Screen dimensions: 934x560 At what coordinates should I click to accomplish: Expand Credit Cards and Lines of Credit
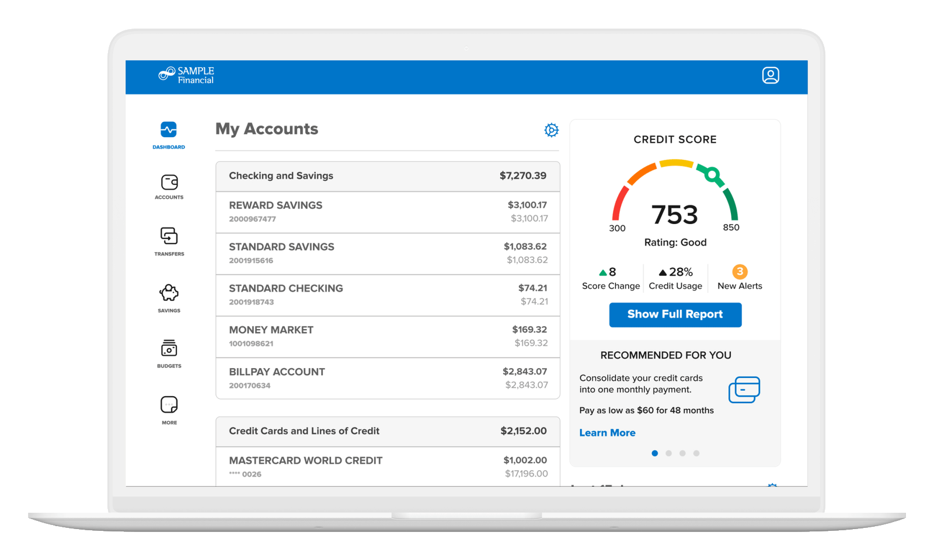click(388, 431)
